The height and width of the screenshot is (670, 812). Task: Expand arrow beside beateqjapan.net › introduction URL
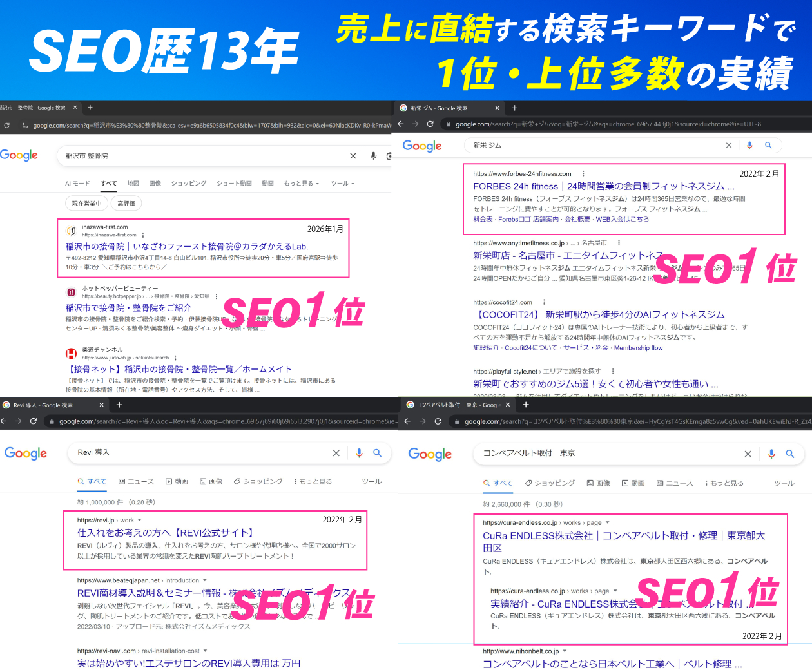[x=205, y=580]
